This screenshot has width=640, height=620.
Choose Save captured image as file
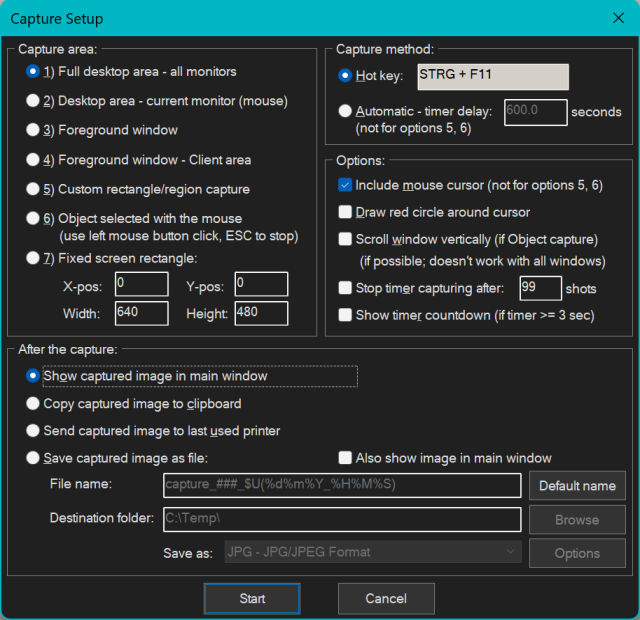(x=34, y=458)
